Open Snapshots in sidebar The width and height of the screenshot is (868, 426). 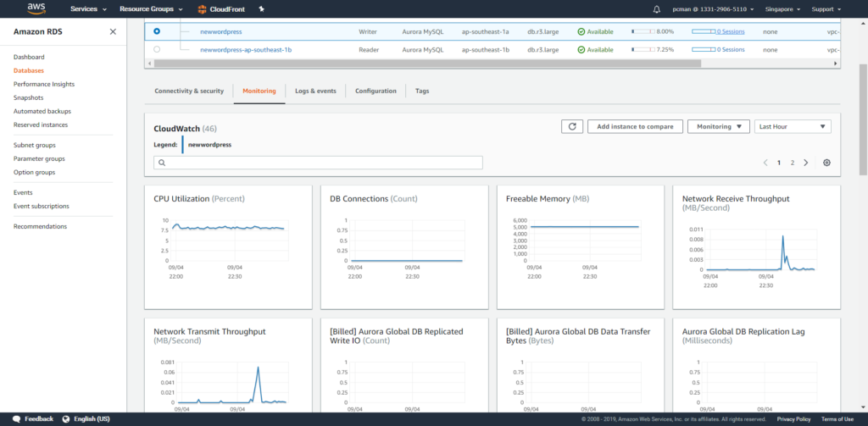coord(28,97)
